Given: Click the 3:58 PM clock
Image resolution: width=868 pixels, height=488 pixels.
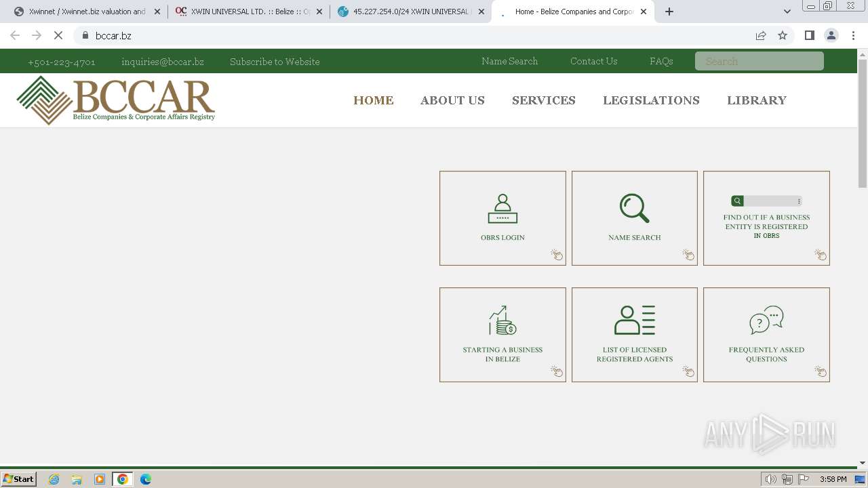Looking at the screenshot, I should [x=833, y=479].
